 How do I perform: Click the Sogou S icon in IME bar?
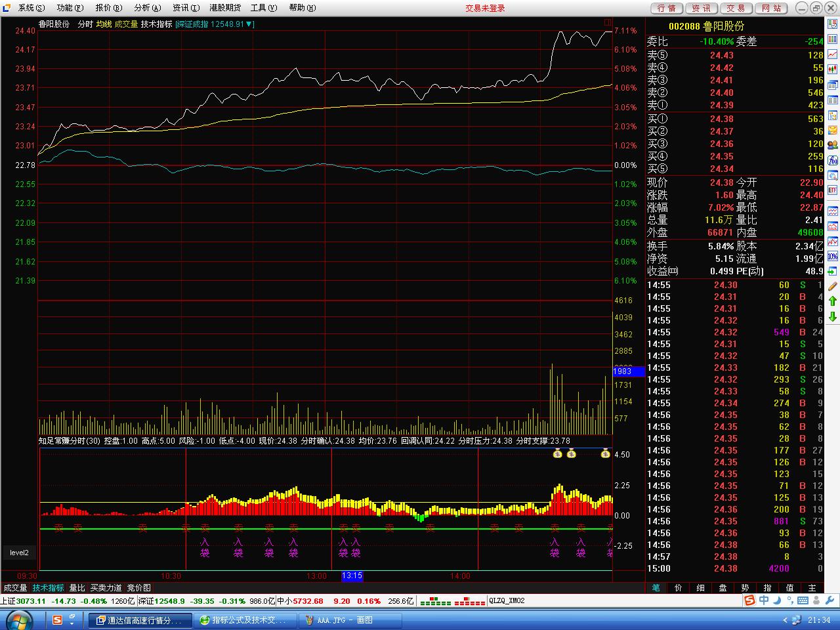pos(749,600)
